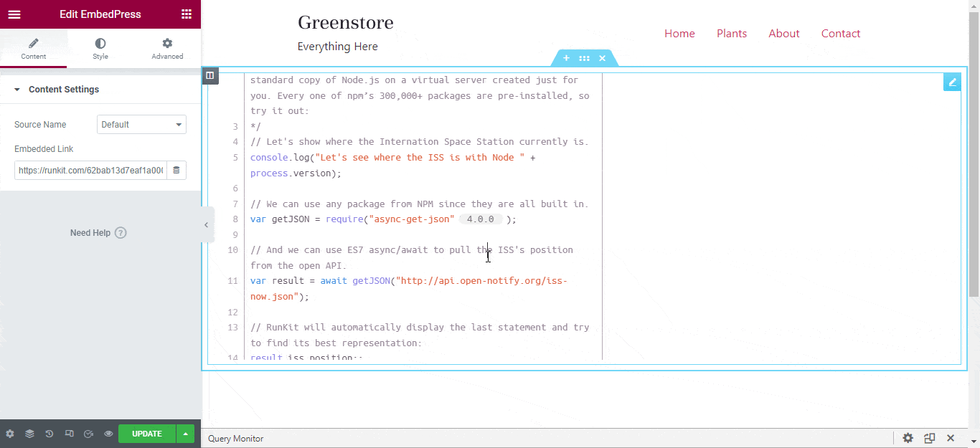Add a section with the plus icon

point(566,58)
